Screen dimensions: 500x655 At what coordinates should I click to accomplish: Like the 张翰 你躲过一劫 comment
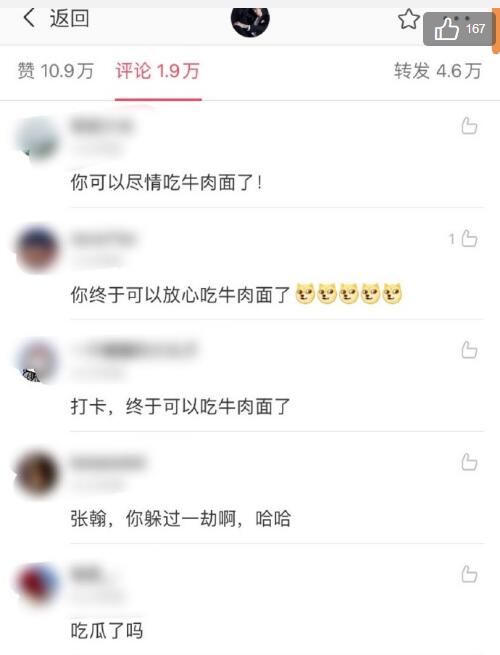pyautogui.click(x=469, y=462)
